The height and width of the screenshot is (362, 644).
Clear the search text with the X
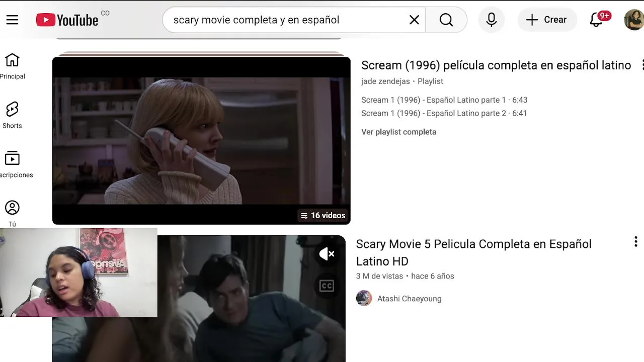click(414, 20)
